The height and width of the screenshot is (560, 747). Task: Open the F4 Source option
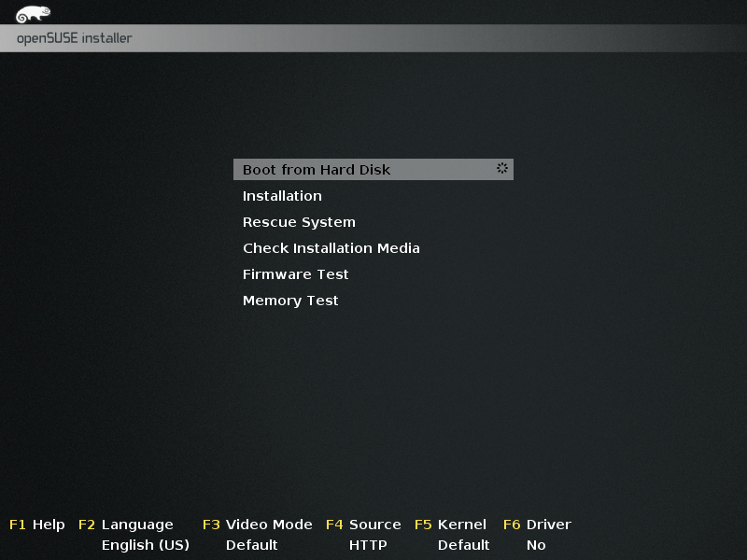coord(363,525)
